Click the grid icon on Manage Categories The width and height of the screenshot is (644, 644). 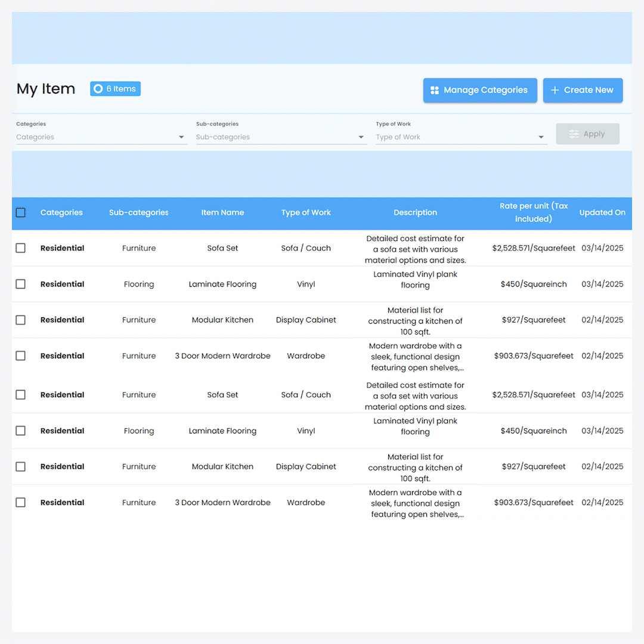coord(435,90)
